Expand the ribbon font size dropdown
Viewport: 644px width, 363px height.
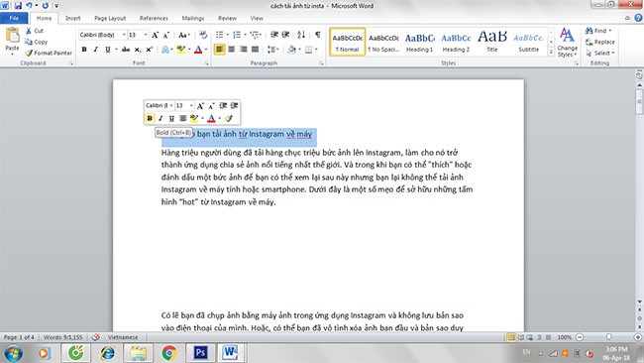pyautogui.click(x=146, y=35)
